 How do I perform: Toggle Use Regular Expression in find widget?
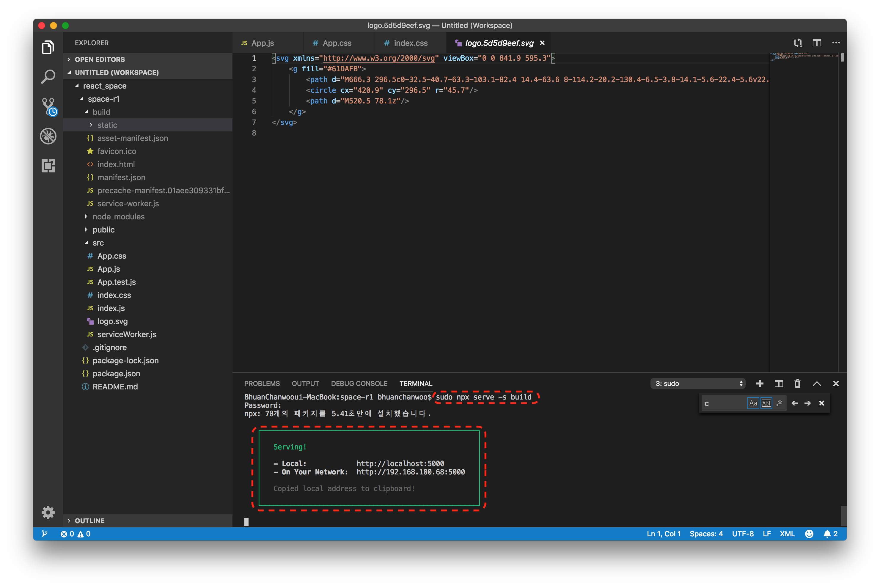(x=779, y=403)
